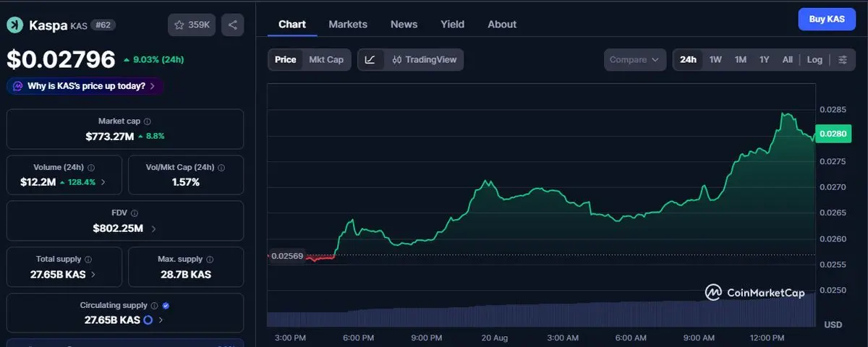
Task: Click the FDV info icon
Action: tap(135, 213)
